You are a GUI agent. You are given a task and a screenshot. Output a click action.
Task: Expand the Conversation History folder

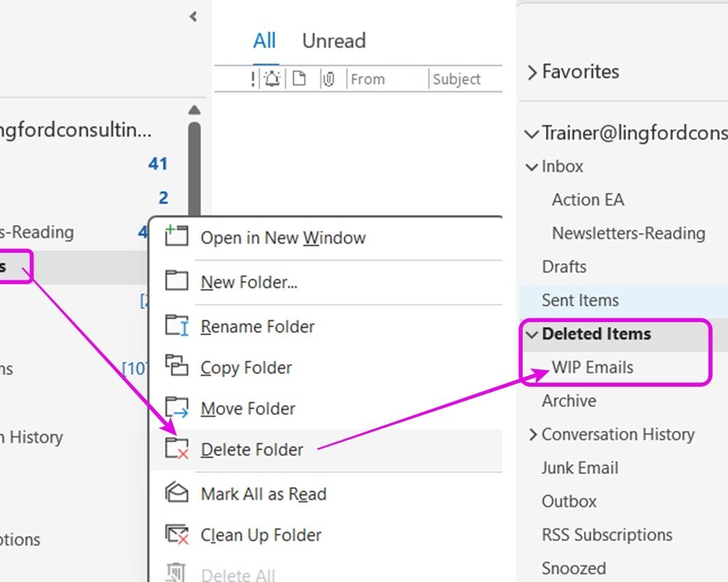click(x=532, y=435)
